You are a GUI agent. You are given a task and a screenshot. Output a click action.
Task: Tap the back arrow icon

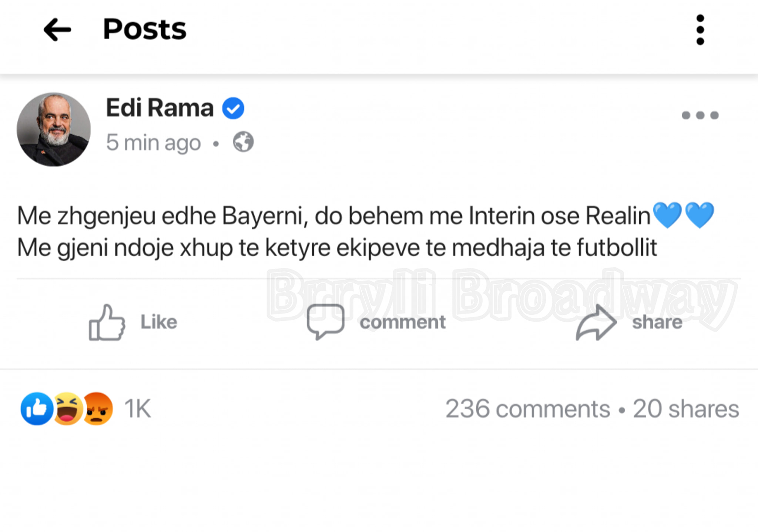coord(57,30)
